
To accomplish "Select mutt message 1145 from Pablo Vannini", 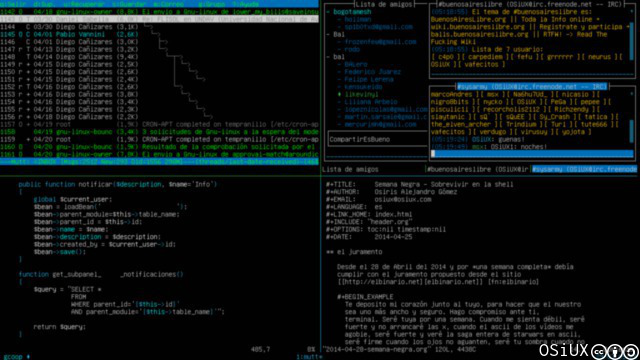I will 159,34.
